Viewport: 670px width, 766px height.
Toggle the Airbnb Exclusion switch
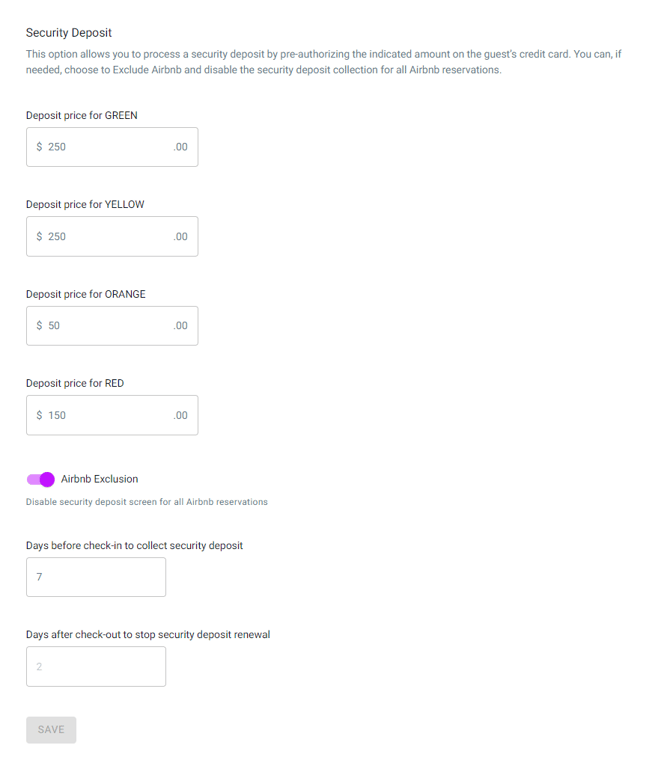[x=41, y=479]
